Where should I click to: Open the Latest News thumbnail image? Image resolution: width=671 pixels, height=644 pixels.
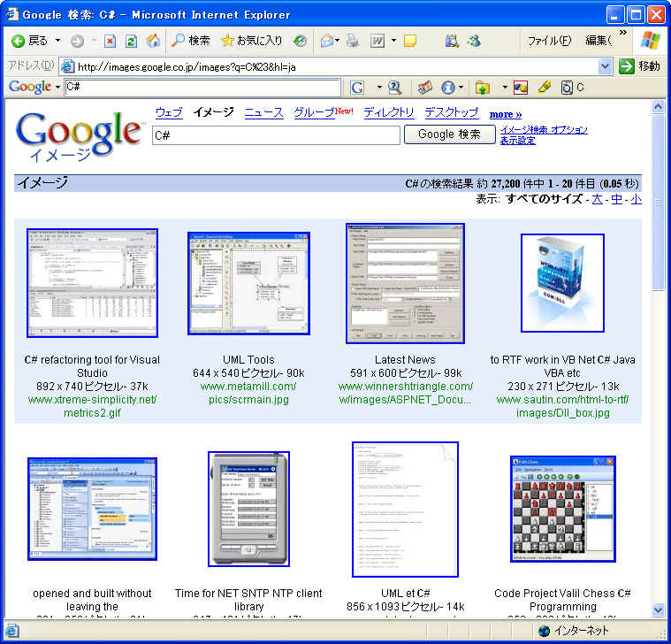pos(405,283)
